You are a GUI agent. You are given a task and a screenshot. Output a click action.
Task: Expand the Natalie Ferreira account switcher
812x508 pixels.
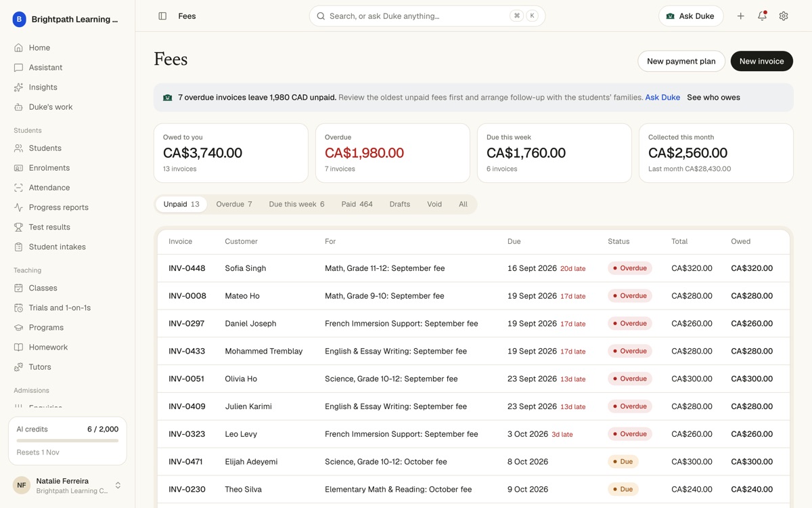coord(118,485)
